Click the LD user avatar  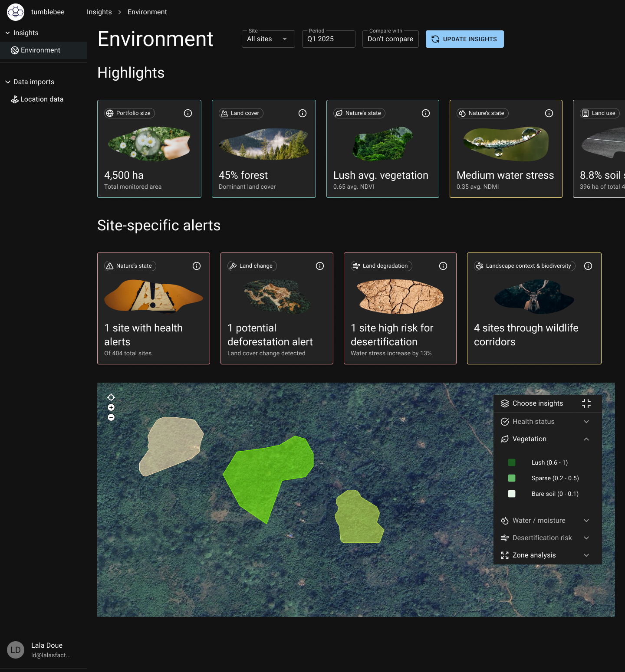[x=16, y=650]
